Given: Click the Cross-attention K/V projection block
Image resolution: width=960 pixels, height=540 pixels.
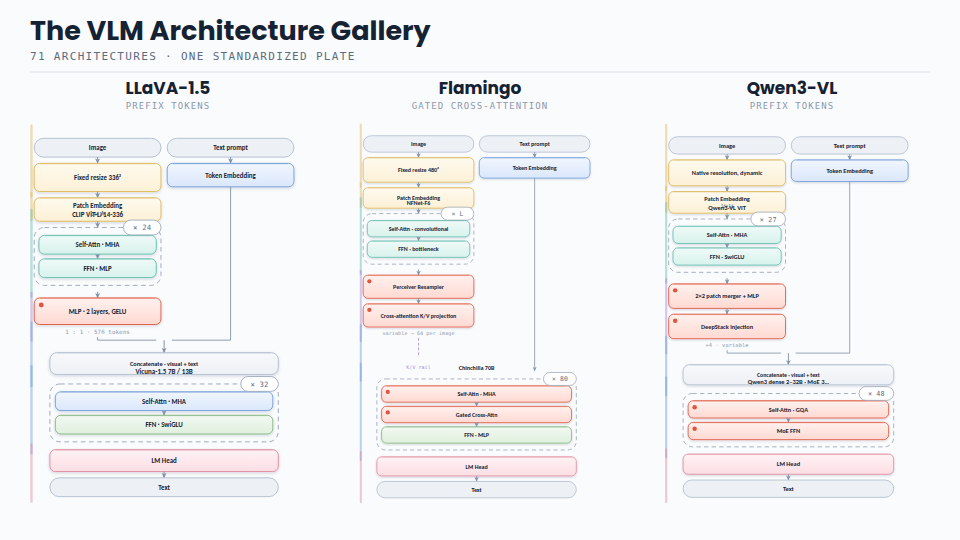Looking at the screenshot, I should 418,316.
